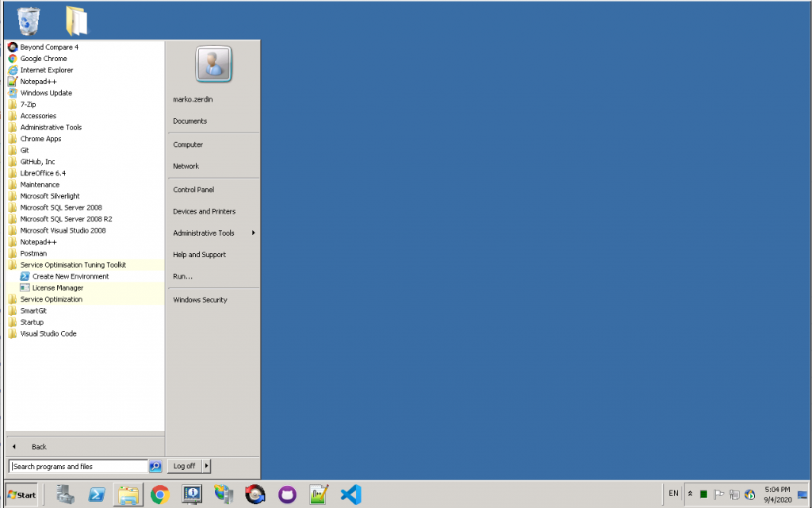Launch Windows PowerShell from the taskbar
Viewport: 812px width, 508px height.
click(97, 495)
